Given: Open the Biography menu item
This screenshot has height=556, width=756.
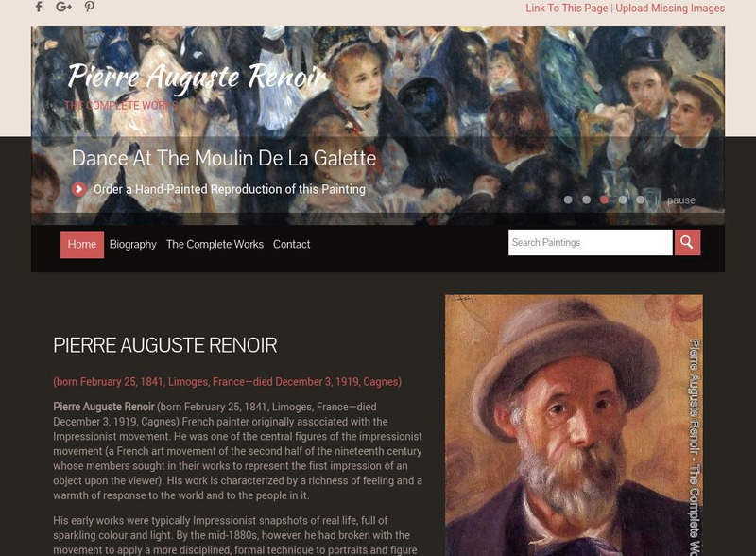Looking at the screenshot, I should coord(132,245).
